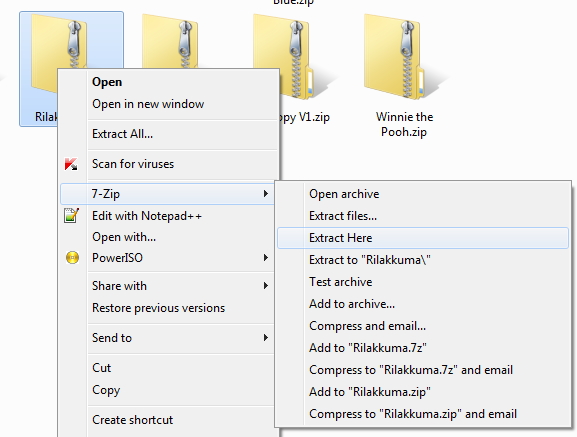Click the 'py V1.zip' file name
577x437 pixels.
[305, 117]
